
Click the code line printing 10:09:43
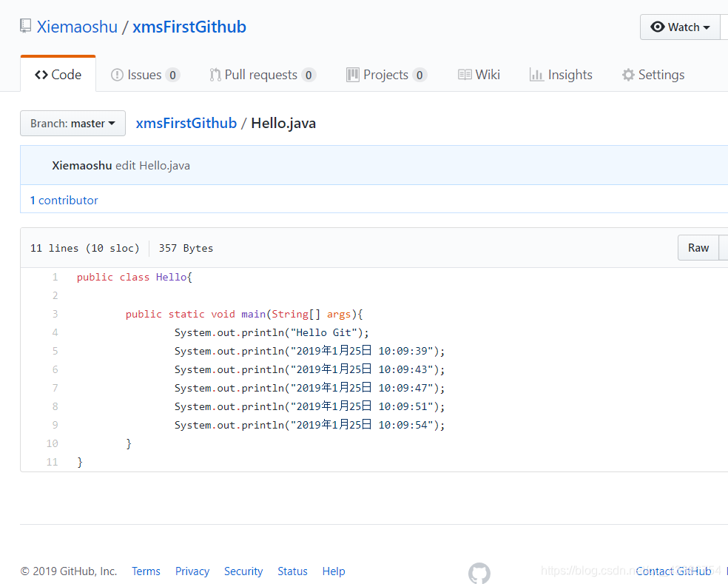pos(310,369)
